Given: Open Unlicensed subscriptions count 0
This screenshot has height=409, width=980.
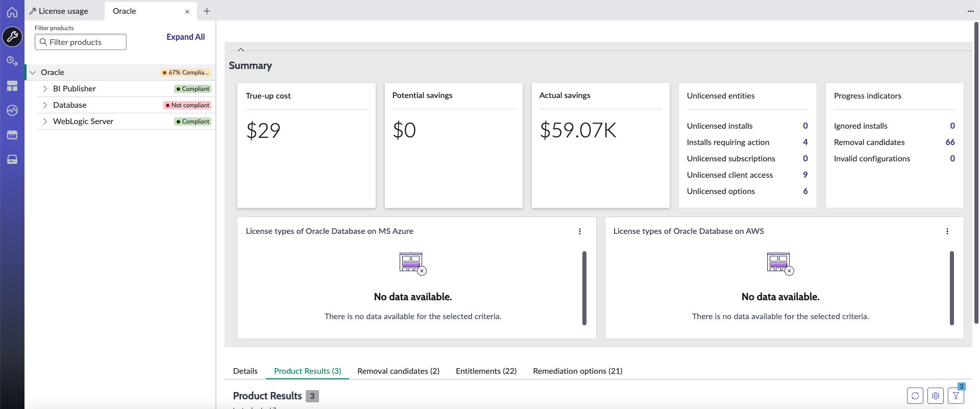Looking at the screenshot, I should 805,159.
